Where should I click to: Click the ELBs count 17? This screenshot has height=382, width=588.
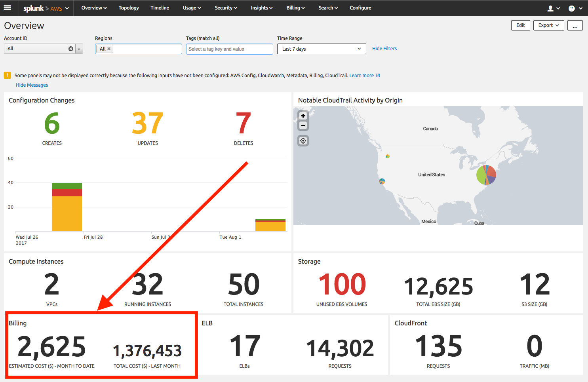(x=245, y=346)
